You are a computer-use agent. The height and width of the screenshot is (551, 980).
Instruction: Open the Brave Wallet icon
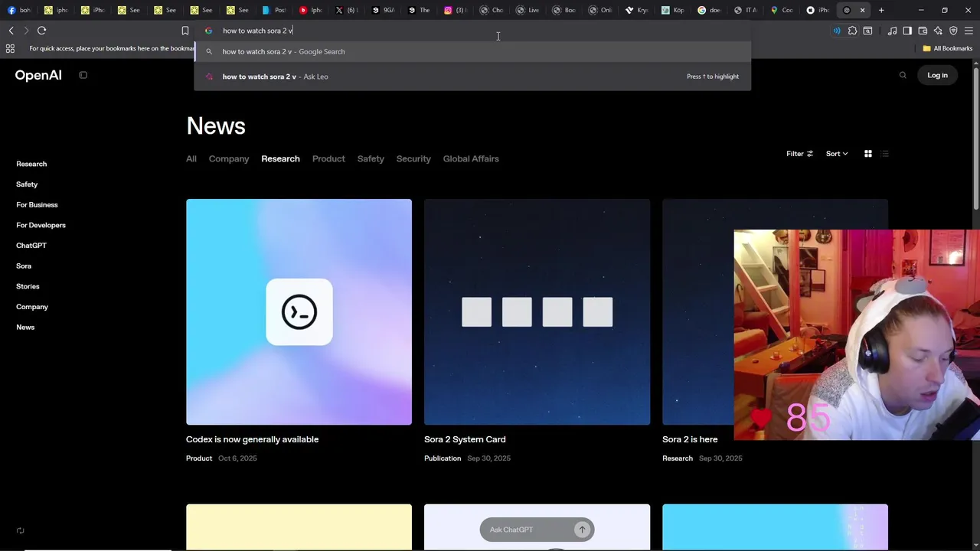click(x=923, y=31)
